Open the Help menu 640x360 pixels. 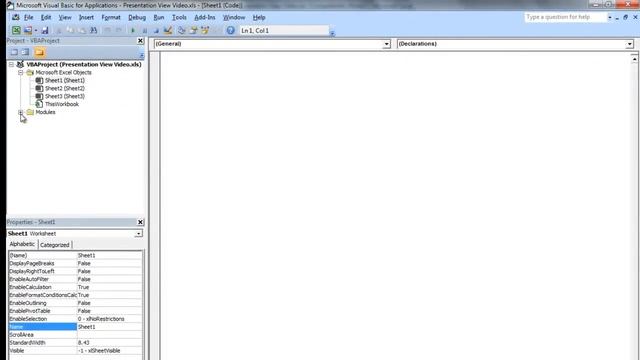tap(259, 18)
